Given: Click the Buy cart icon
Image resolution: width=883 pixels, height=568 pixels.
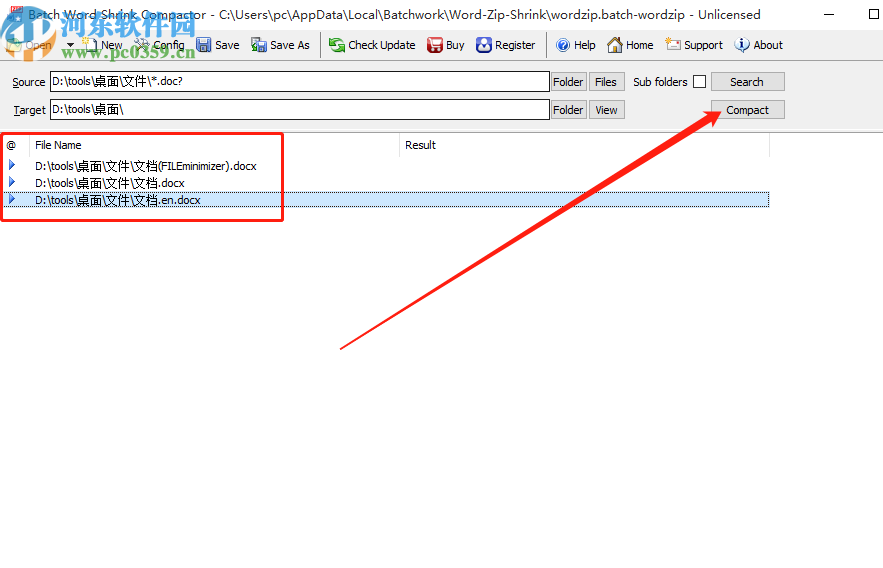Looking at the screenshot, I should pyautogui.click(x=434, y=45).
